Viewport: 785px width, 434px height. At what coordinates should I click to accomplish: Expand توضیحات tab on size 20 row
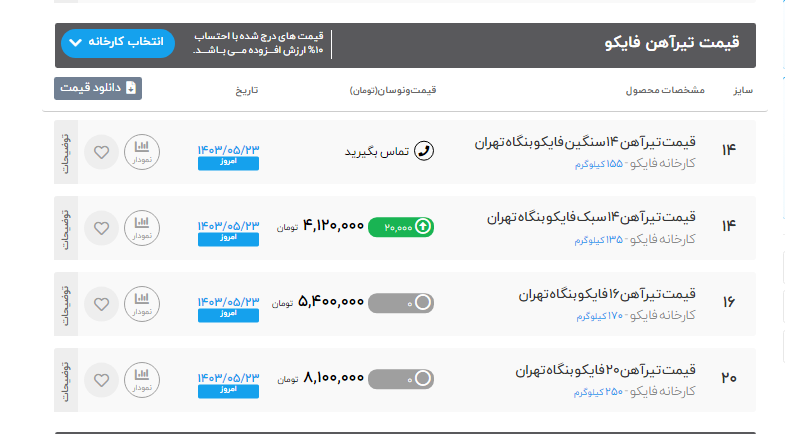(66, 379)
